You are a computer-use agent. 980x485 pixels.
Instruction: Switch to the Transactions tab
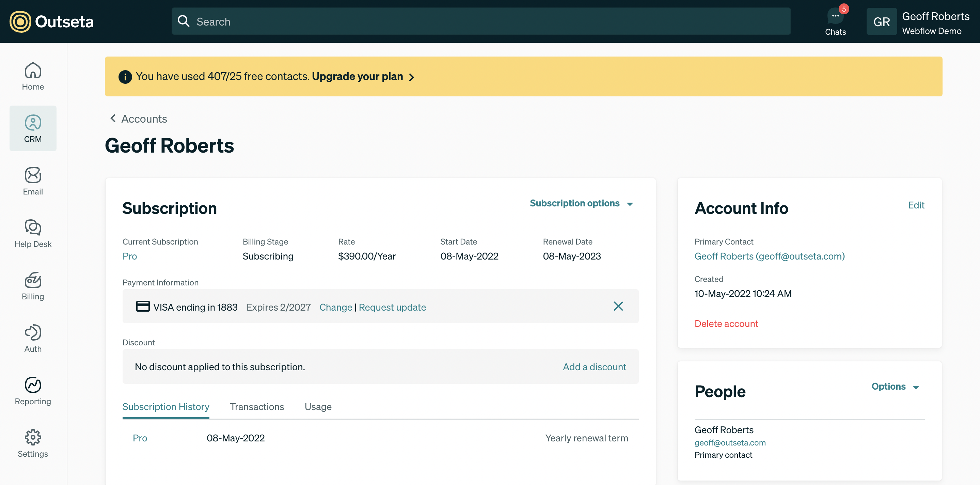(257, 407)
